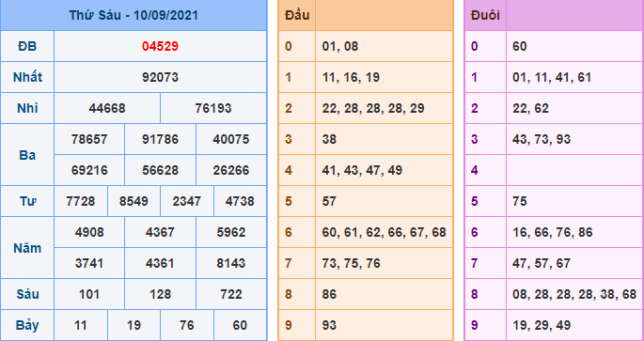Click the date header 'Thứ Sáu - 10/09/2021'
644x341 pixels.
[x=134, y=16]
